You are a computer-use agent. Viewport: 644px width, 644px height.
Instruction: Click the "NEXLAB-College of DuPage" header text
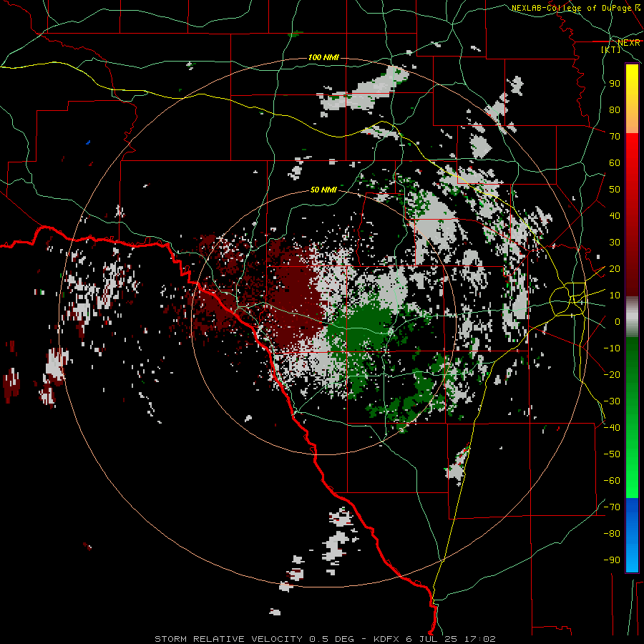571,8
